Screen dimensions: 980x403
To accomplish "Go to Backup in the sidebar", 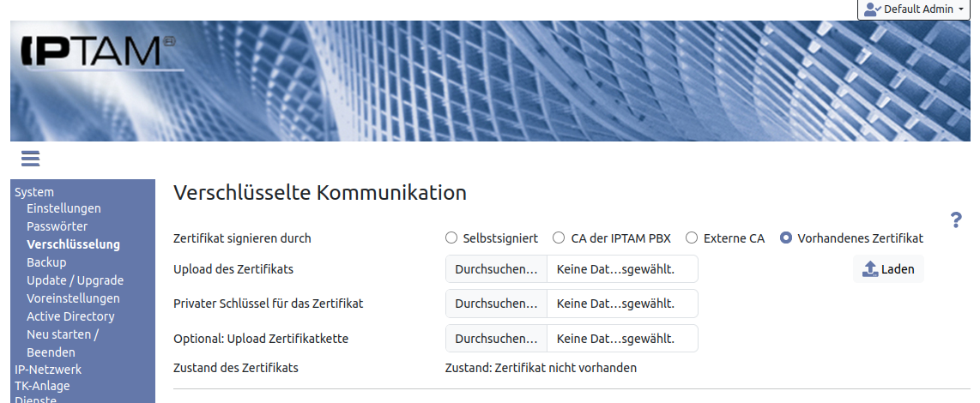I will click(46, 262).
